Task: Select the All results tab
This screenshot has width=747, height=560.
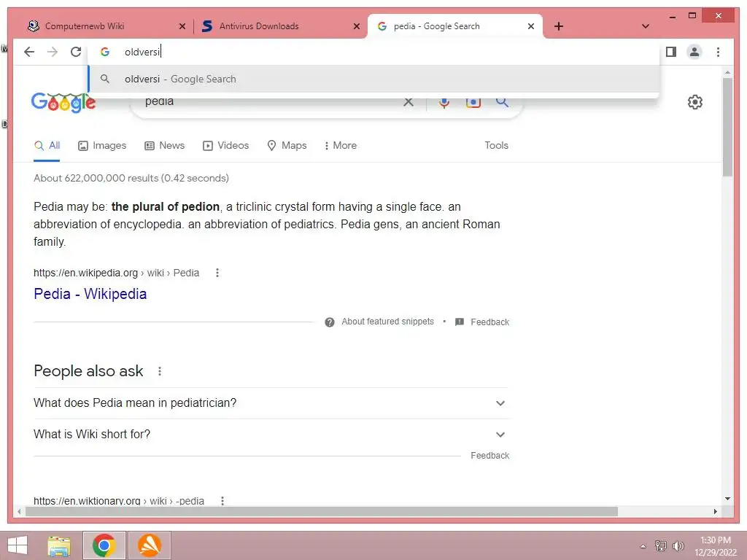Action: [x=47, y=146]
